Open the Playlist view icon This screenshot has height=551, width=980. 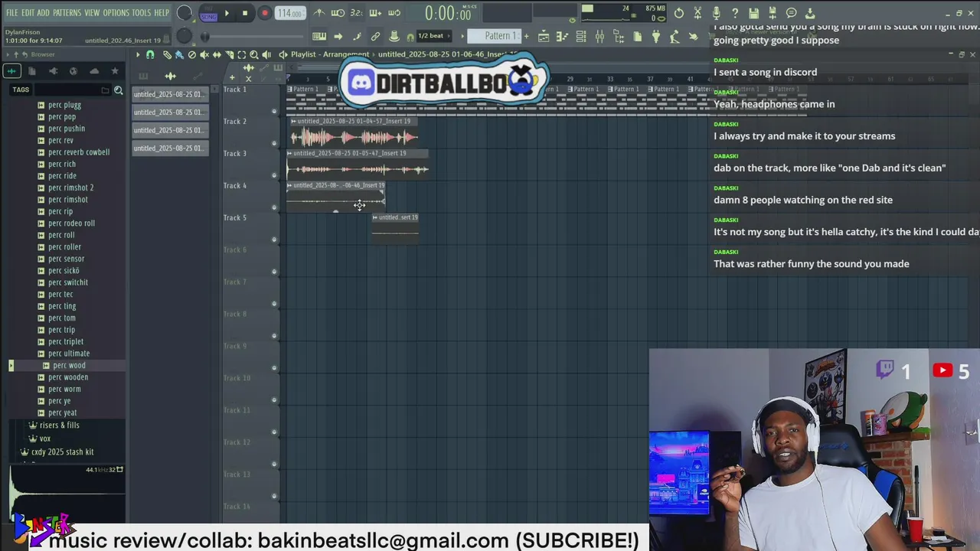544,36
